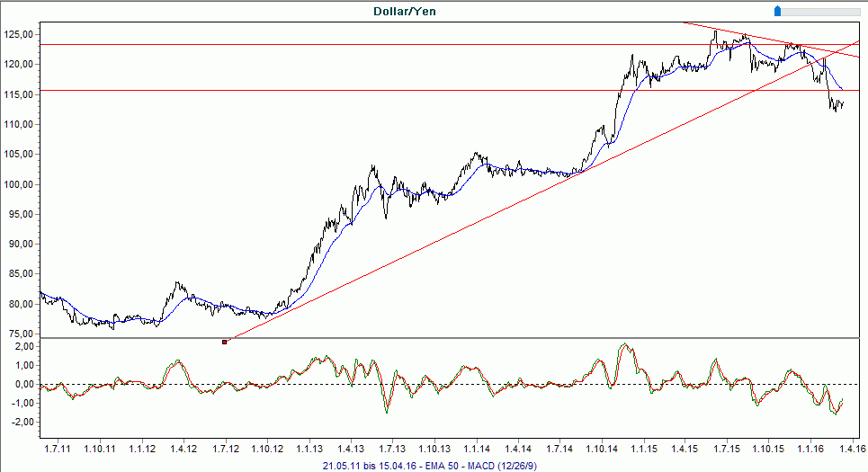Click the 1.1.14 date axis label
Viewport: 868px width, 472px height.
click(x=476, y=448)
